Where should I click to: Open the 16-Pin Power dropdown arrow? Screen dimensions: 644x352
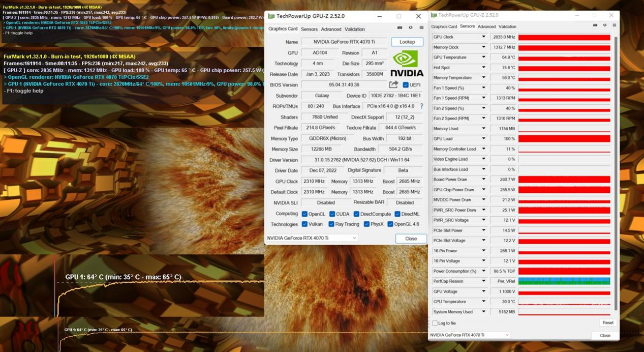[483, 251]
